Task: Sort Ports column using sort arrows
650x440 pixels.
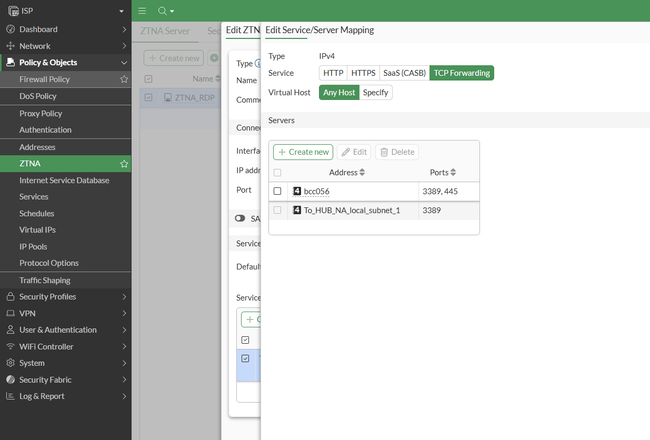Action: click(453, 172)
